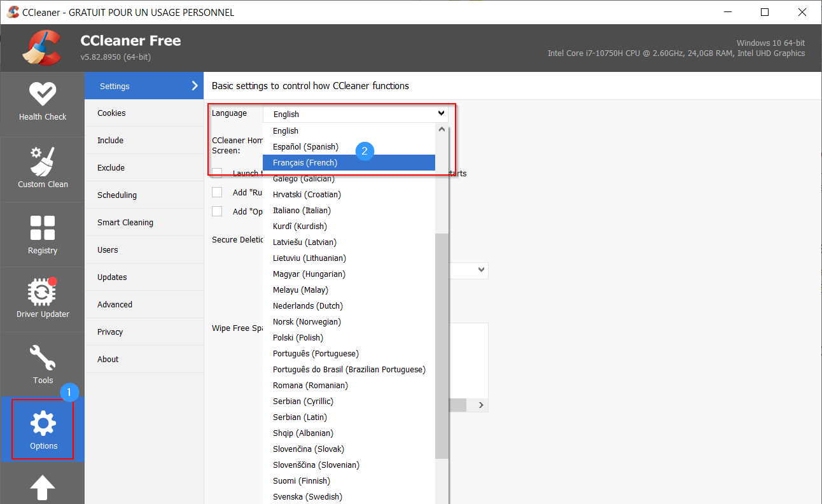Image resolution: width=822 pixels, height=504 pixels.
Task: Toggle the "Launch" checkbox
Action: point(217,173)
